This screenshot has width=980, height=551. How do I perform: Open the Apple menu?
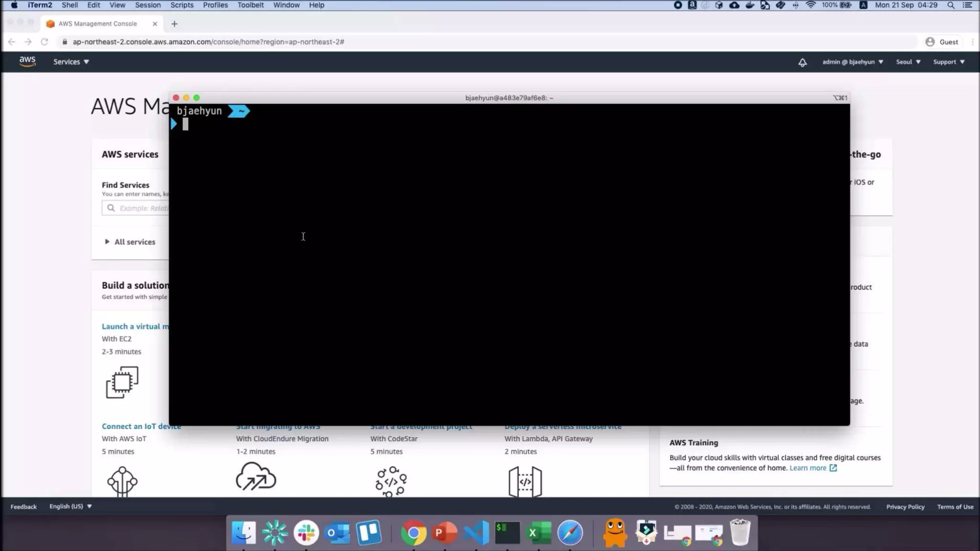click(x=14, y=5)
